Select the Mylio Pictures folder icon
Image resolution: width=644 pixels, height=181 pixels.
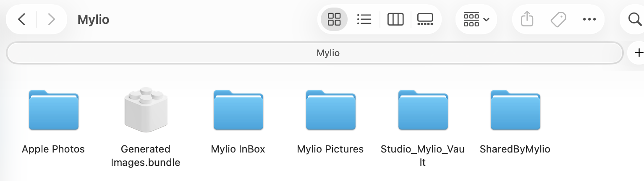tap(331, 110)
